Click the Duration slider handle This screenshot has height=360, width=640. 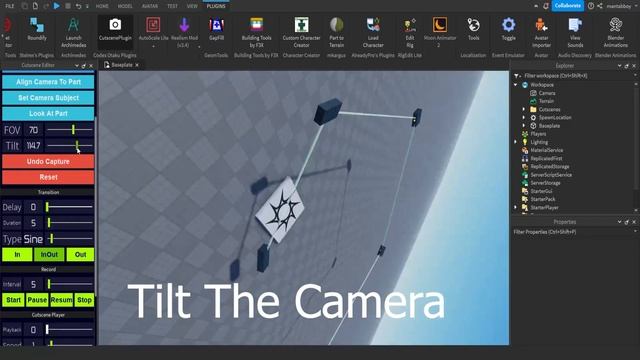49,223
